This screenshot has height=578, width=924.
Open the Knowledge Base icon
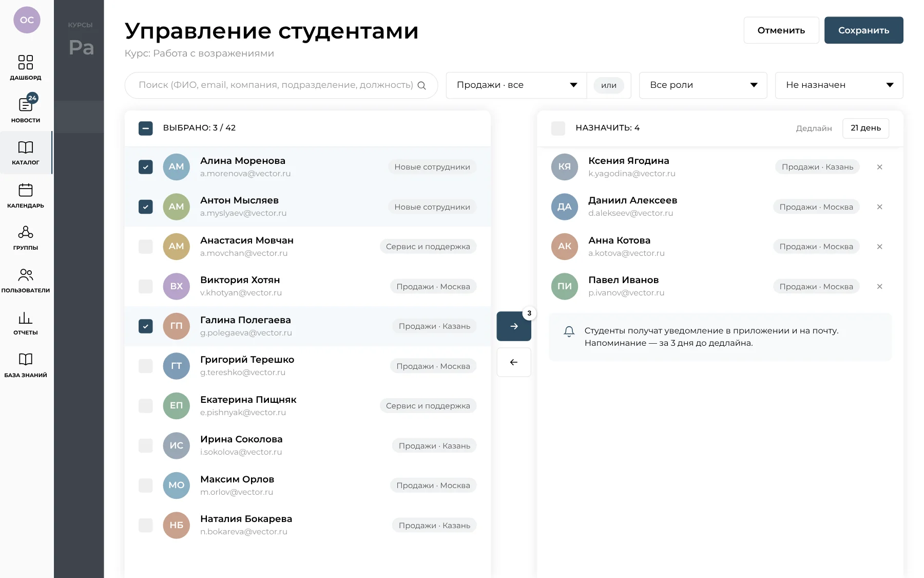point(26,359)
